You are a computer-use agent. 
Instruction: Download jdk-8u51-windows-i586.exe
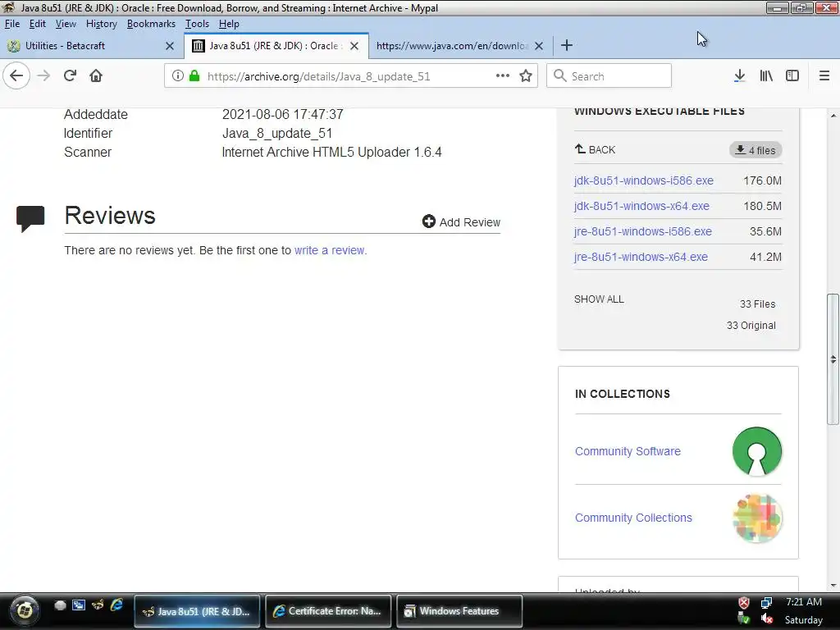pos(643,180)
